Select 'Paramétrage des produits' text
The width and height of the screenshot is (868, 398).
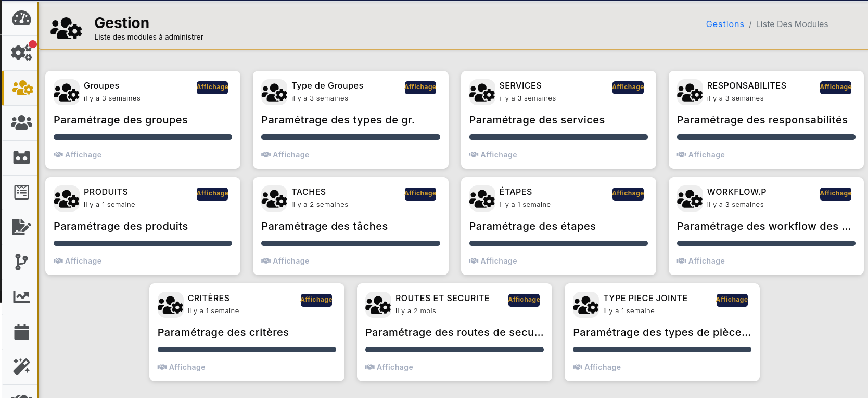pyautogui.click(x=121, y=226)
